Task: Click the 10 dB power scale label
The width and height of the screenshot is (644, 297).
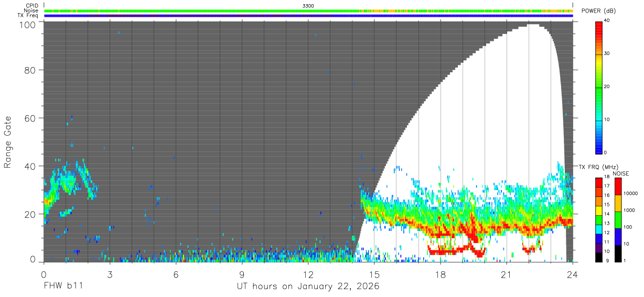Action: pos(607,120)
